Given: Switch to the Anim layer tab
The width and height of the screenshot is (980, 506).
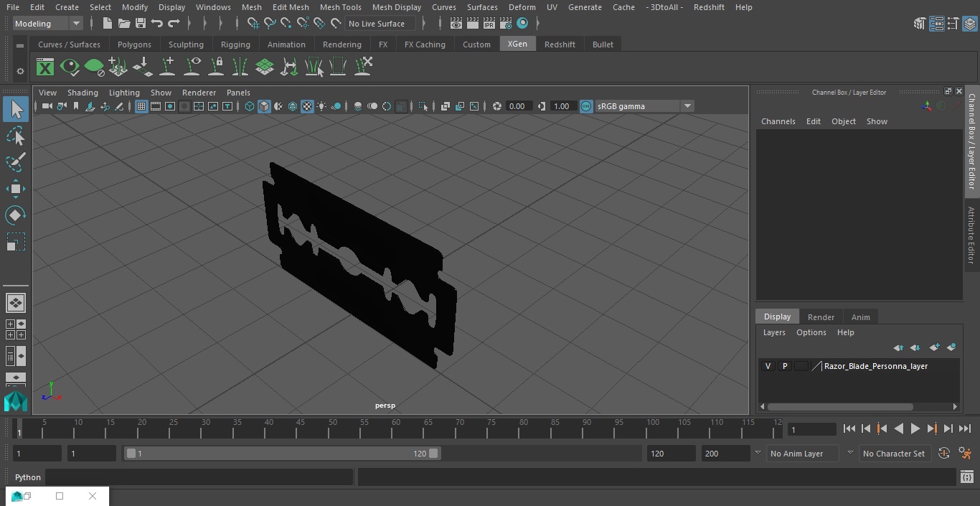Looking at the screenshot, I should 860,317.
